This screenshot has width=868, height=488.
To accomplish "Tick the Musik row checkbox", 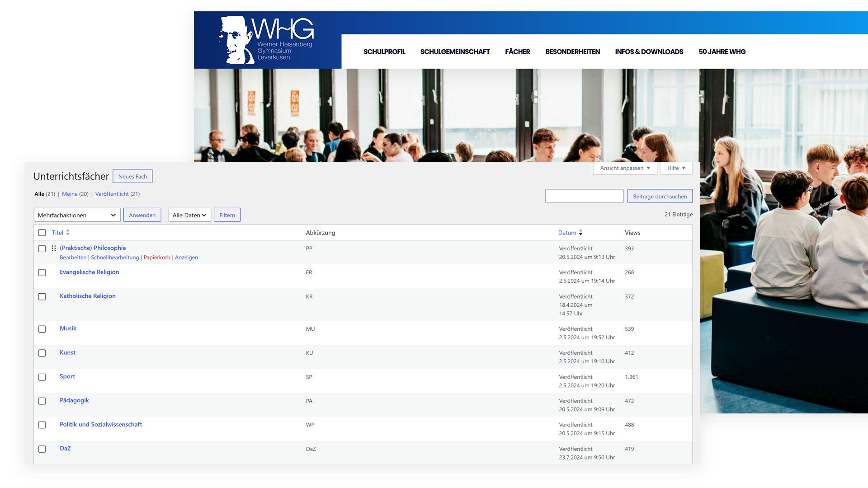I will pos(42,329).
